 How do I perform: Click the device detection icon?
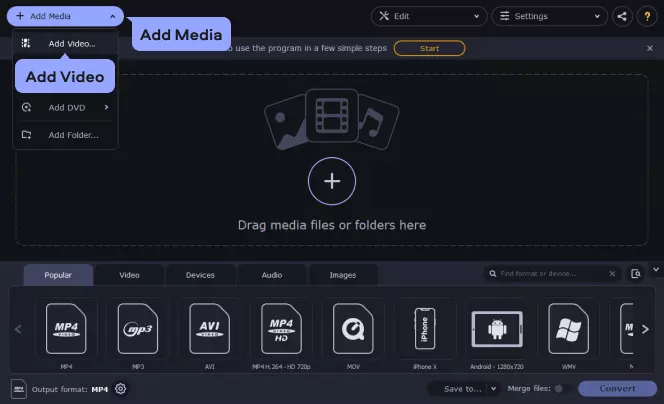636,274
